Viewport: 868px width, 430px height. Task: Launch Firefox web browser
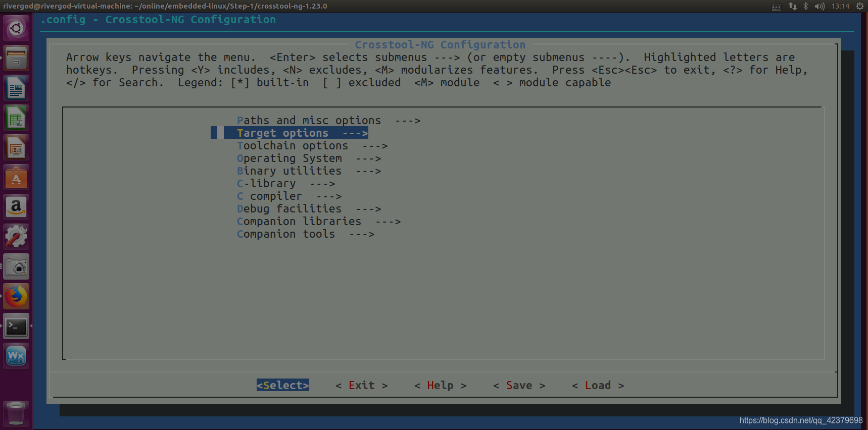click(x=16, y=296)
